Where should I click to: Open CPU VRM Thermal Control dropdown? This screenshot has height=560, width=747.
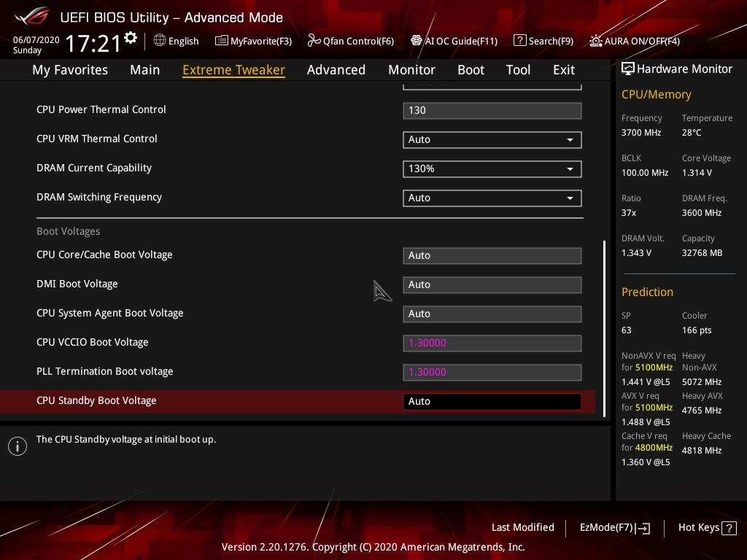[492, 139]
